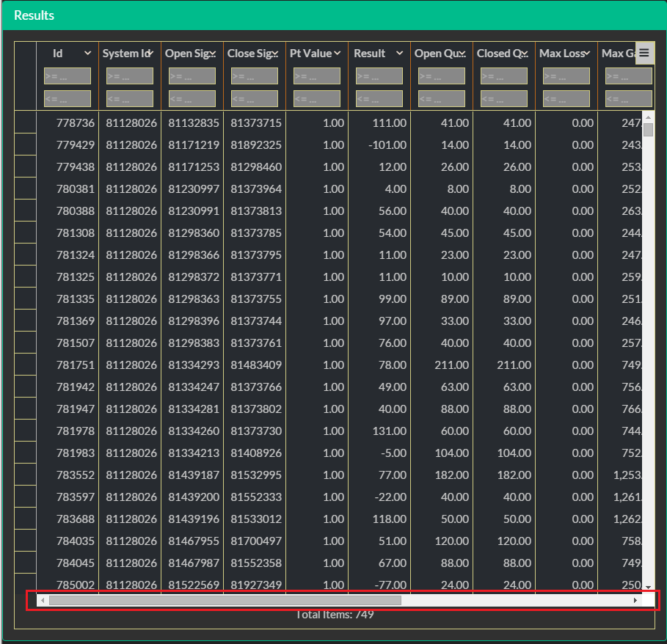Select the row header for Id 779429
This screenshot has width=667, height=644.
pos(25,144)
